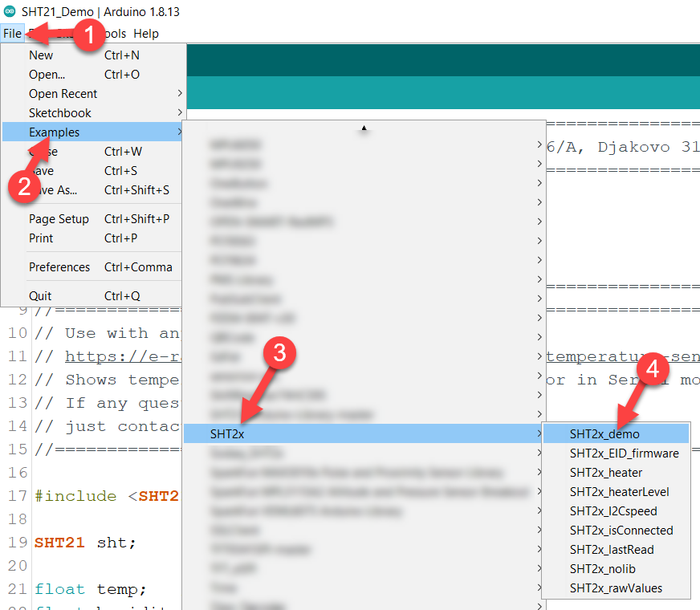Click line 14 comment 'just contac'

click(x=107, y=426)
